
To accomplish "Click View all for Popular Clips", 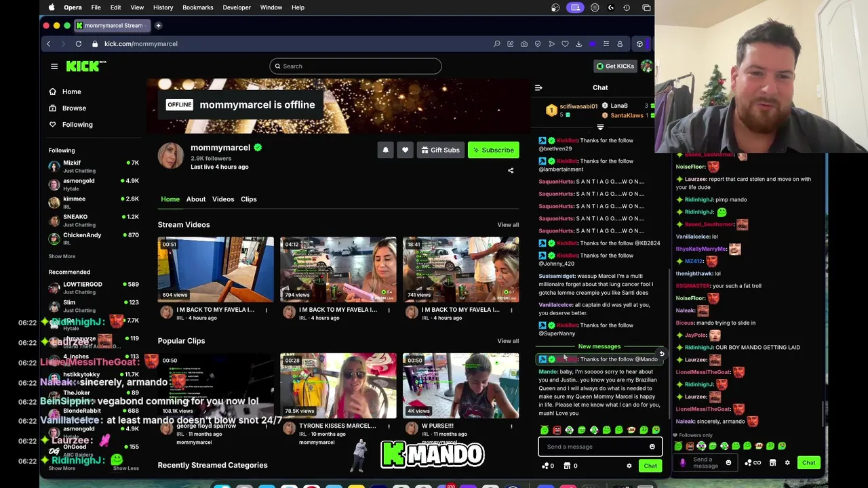I will pyautogui.click(x=508, y=341).
